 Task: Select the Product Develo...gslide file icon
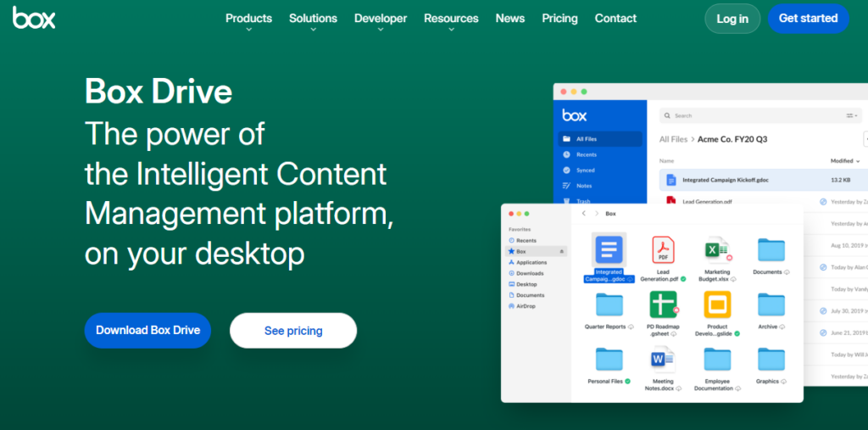click(x=717, y=304)
